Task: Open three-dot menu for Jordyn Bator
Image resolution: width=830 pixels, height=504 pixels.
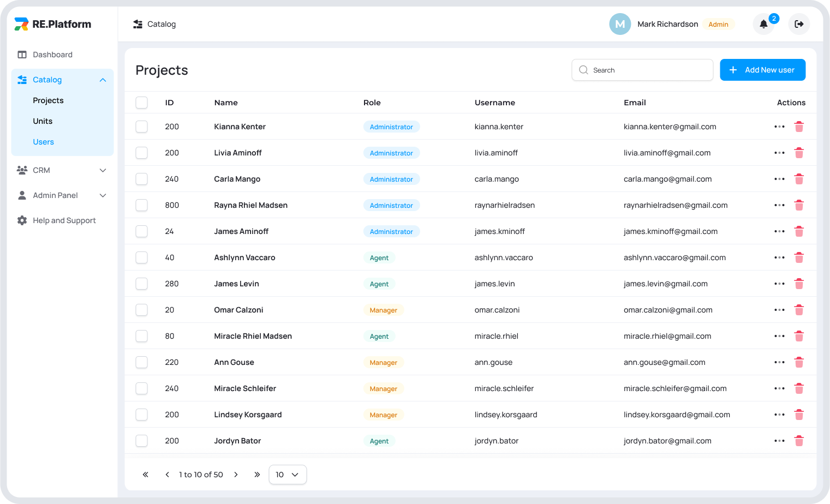Action: pyautogui.click(x=779, y=441)
